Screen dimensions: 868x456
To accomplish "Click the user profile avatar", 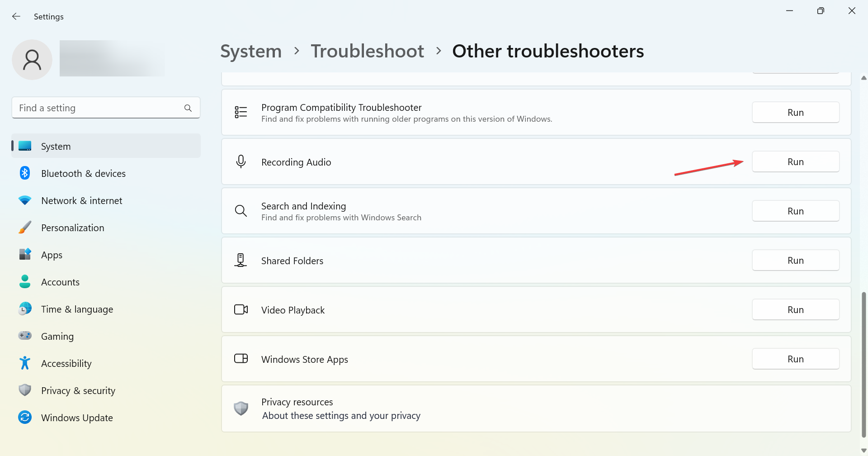I will [32, 60].
